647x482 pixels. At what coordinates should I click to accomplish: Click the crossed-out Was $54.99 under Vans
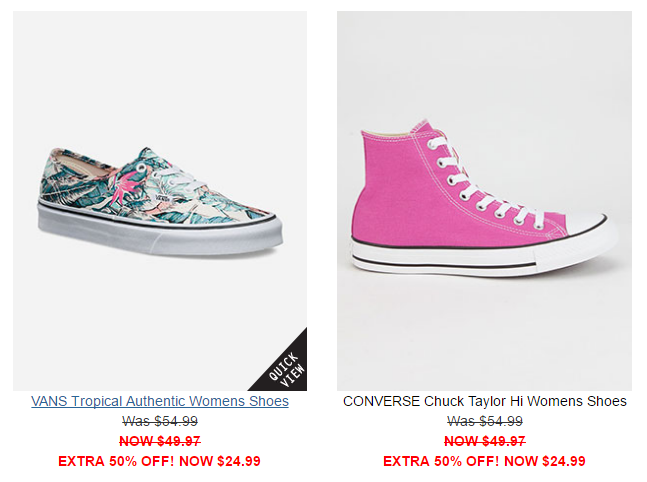[160, 421]
